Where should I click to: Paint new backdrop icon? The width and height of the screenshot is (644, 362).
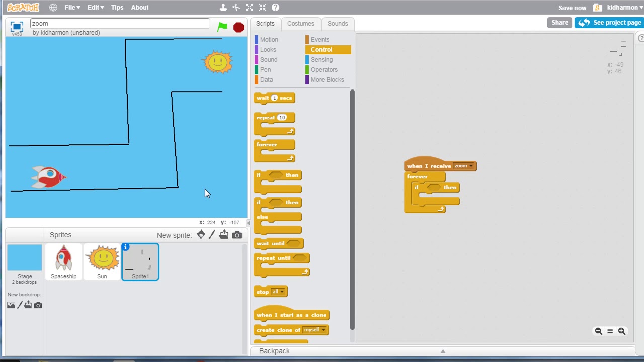click(x=20, y=305)
